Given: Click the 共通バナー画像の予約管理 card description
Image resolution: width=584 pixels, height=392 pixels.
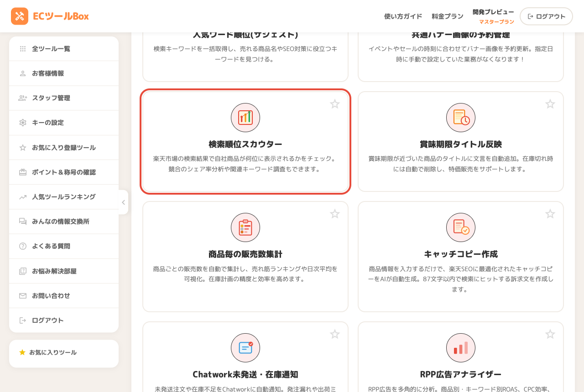Looking at the screenshot, I should pyautogui.click(x=461, y=54).
